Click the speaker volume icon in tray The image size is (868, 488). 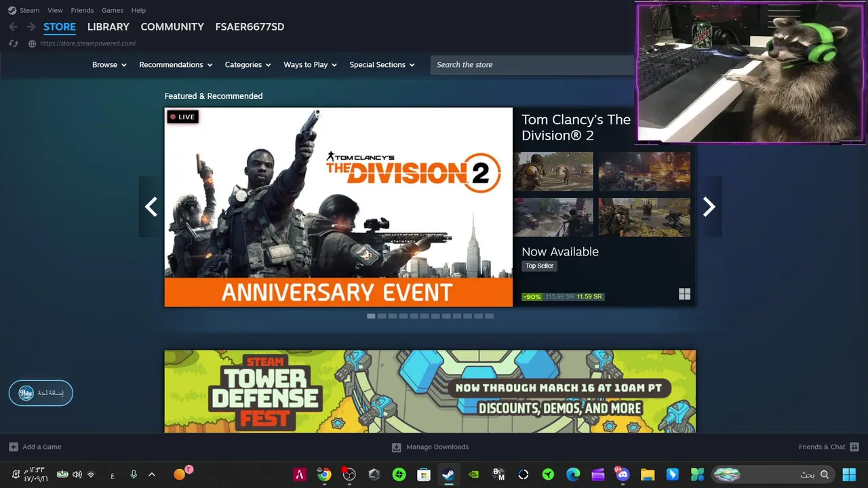[x=77, y=474]
